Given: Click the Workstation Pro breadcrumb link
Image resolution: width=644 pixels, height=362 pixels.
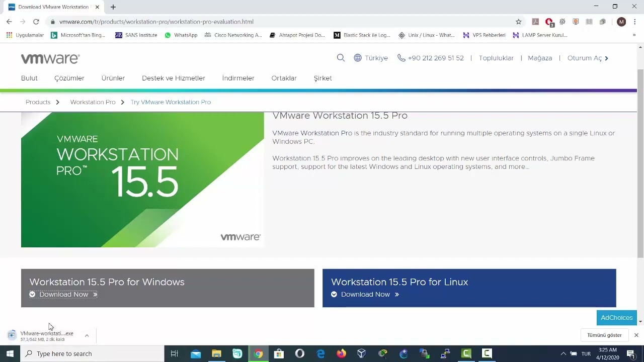Looking at the screenshot, I should (x=93, y=102).
